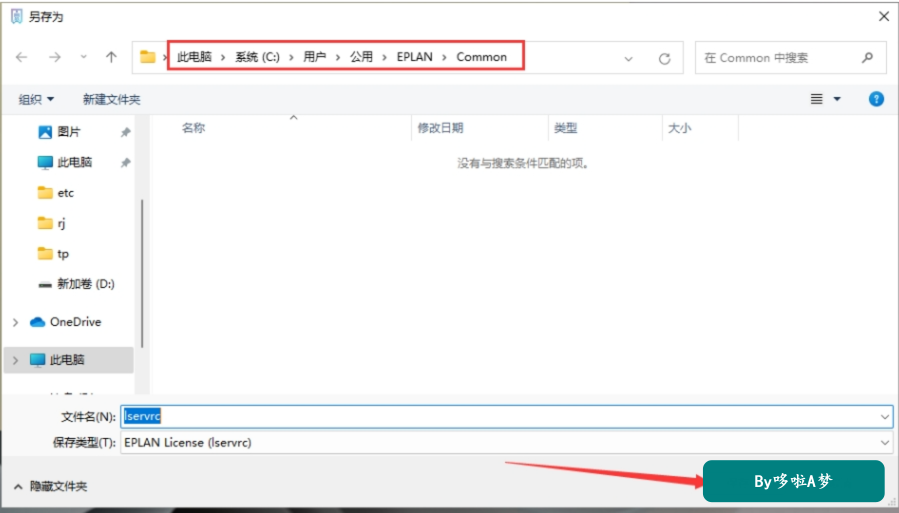Refresh the Common folder view
Screen dimensions: 899x513
tap(665, 58)
